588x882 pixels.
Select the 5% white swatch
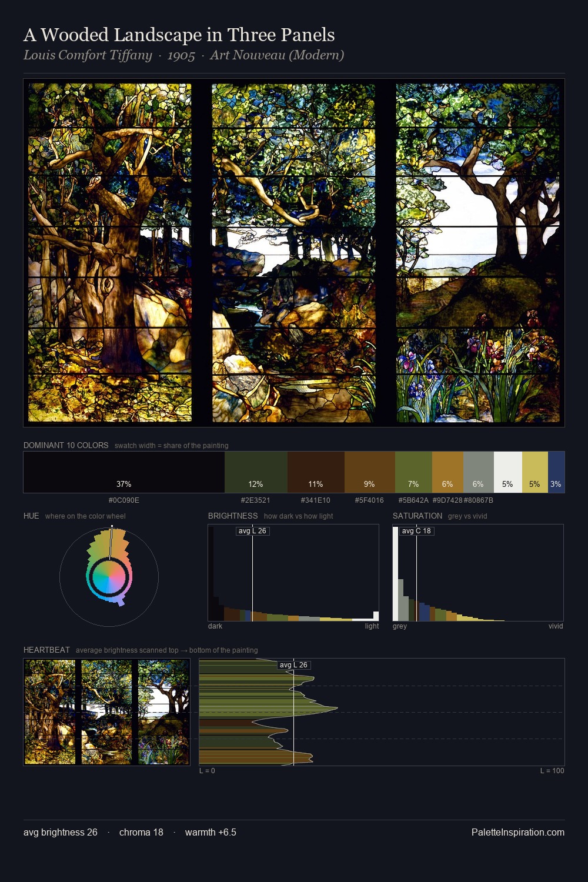tap(508, 472)
